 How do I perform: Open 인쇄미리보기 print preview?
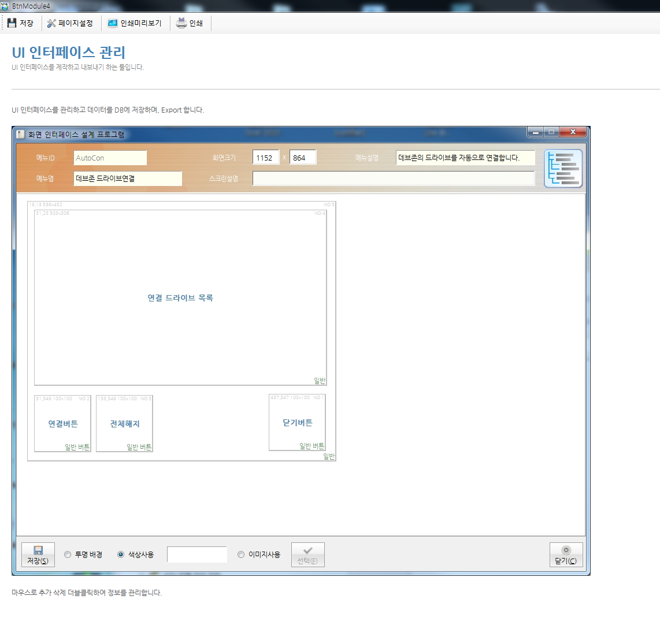coord(135,23)
